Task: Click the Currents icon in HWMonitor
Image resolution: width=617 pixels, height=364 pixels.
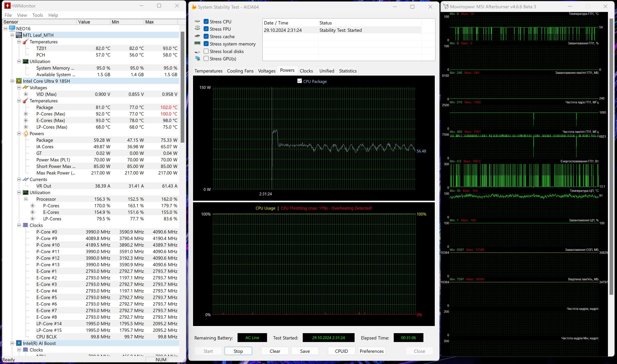Action: pos(26,179)
